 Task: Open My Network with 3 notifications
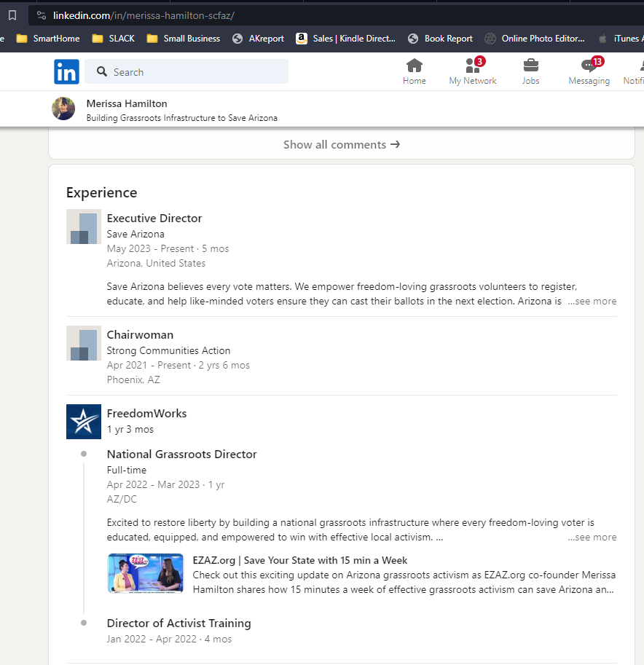pos(473,71)
